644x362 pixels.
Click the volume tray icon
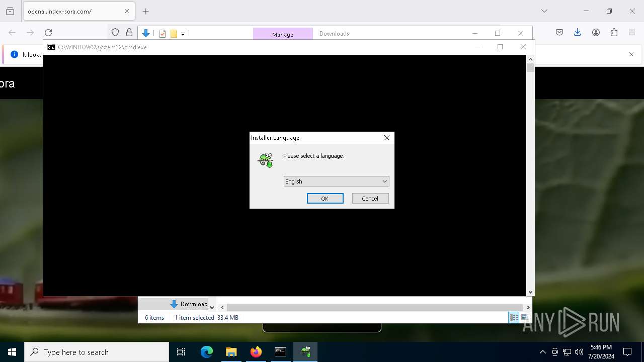tap(579, 352)
